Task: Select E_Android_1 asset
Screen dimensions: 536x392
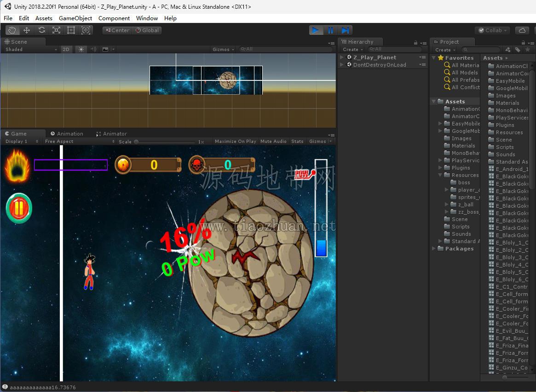Action: [x=509, y=169]
